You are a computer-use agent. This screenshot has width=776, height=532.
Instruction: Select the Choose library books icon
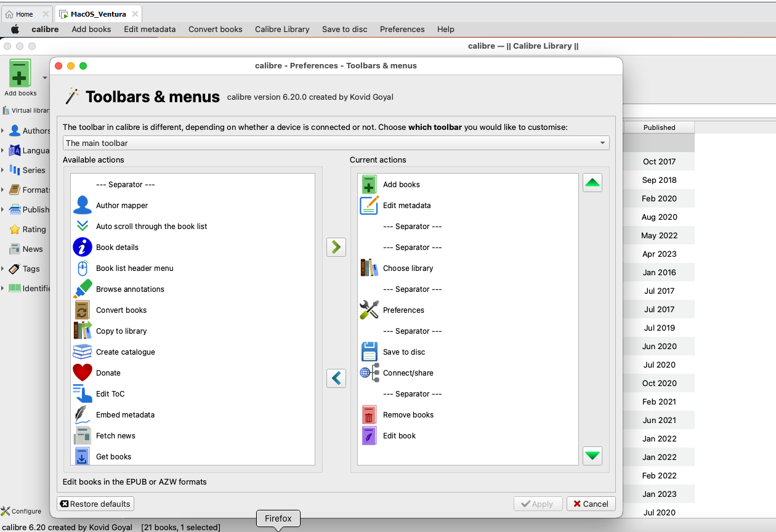click(370, 268)
